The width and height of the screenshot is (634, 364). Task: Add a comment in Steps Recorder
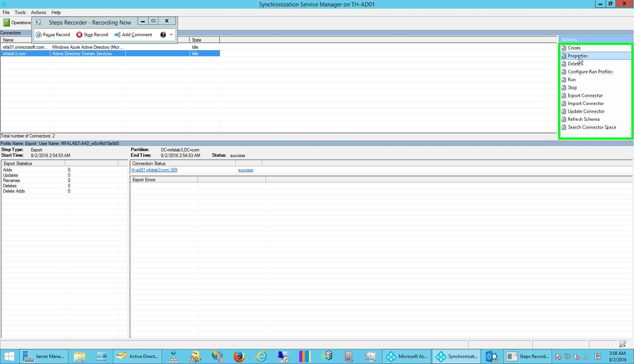click(x=133, y=35)
